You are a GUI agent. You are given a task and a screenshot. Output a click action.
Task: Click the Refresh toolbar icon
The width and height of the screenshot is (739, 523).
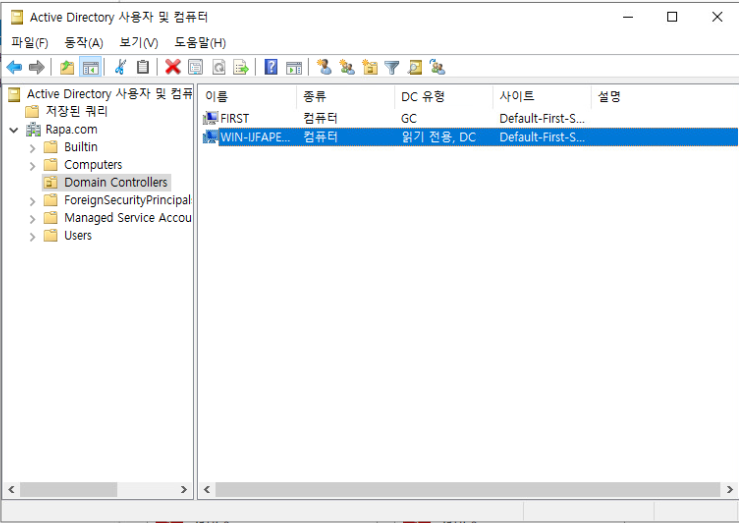(x=219, y=67)
